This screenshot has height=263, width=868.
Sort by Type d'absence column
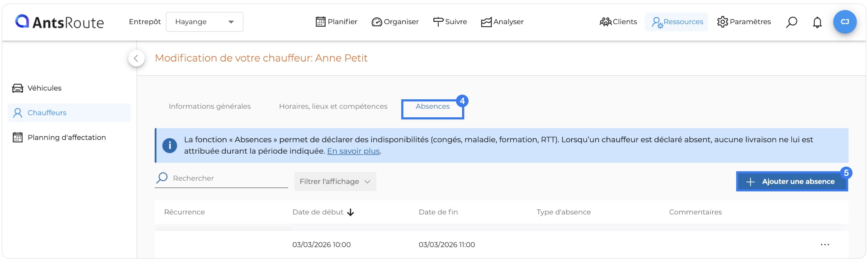point(563,212)
